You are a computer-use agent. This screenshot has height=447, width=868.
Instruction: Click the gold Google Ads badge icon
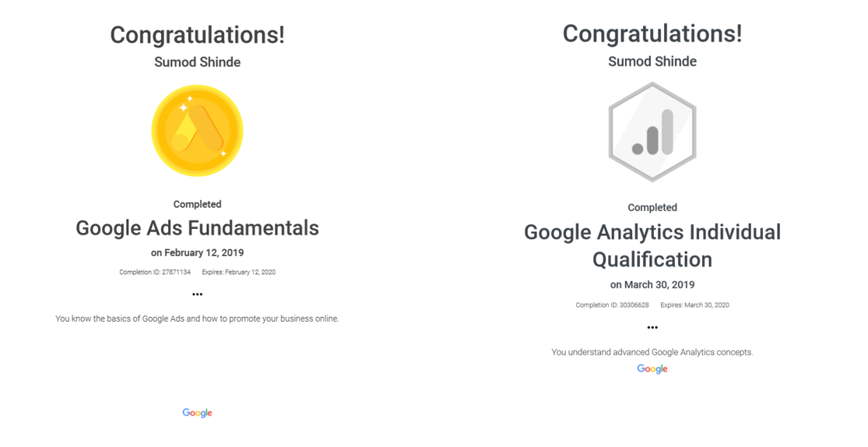pos(197,131)
